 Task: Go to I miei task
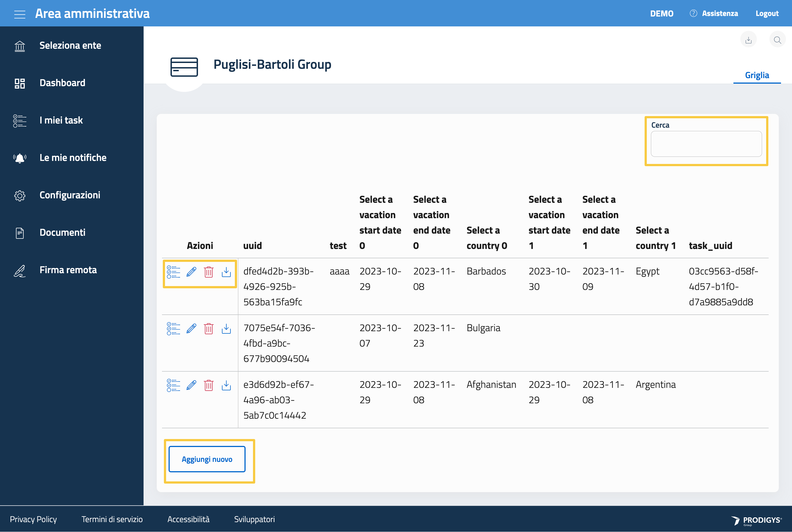(61, 120)
